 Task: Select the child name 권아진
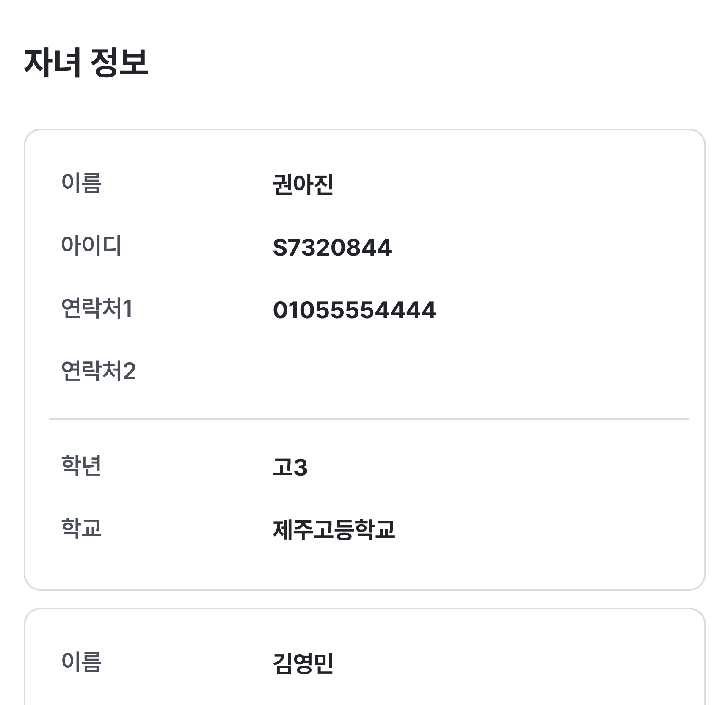click(x=303, y=185)
